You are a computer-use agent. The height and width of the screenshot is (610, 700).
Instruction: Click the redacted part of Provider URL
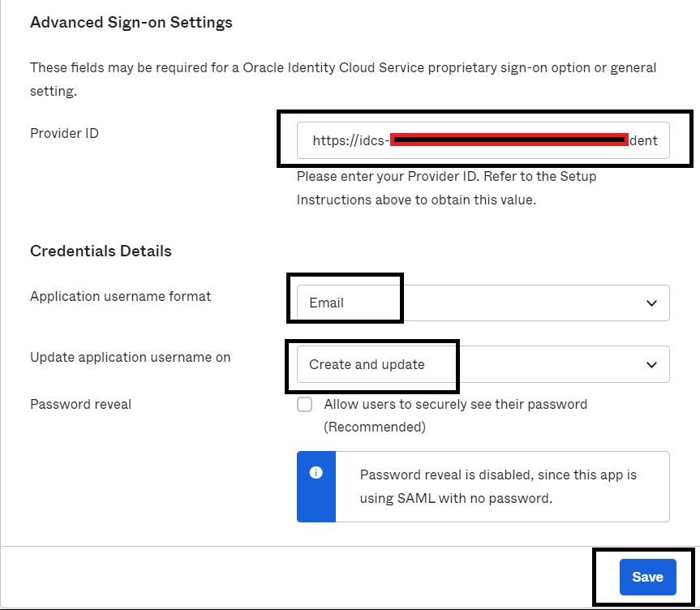[x=509, y=140]
